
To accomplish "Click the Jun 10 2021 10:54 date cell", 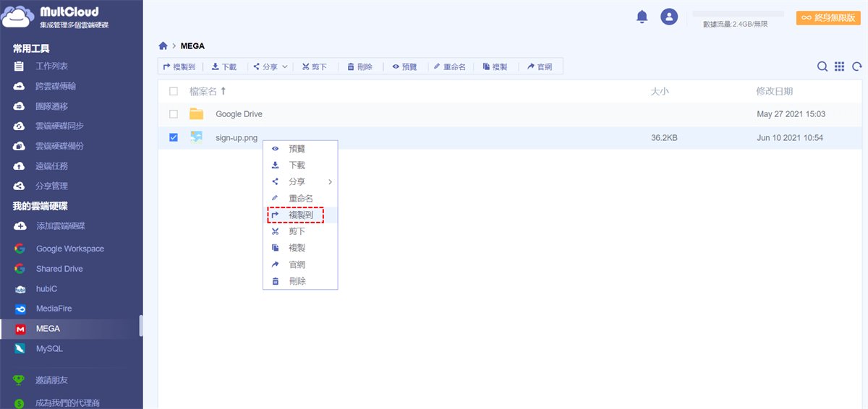I will click(790, 137).
